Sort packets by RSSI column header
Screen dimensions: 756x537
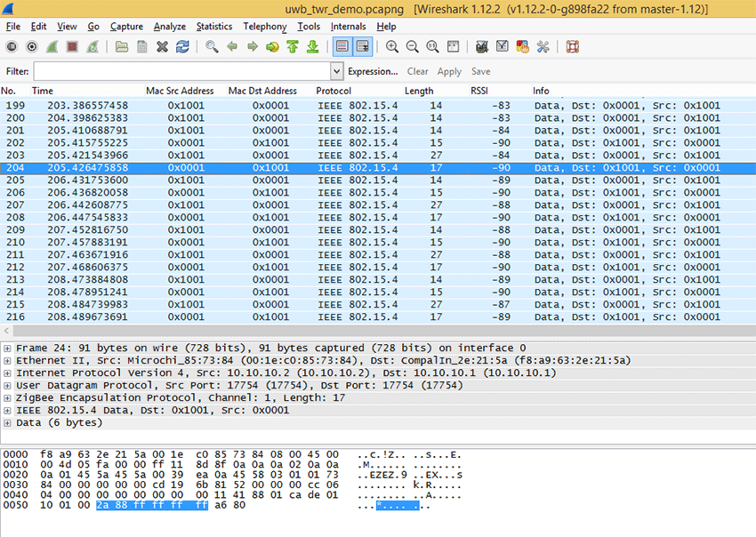click(500, 91)
